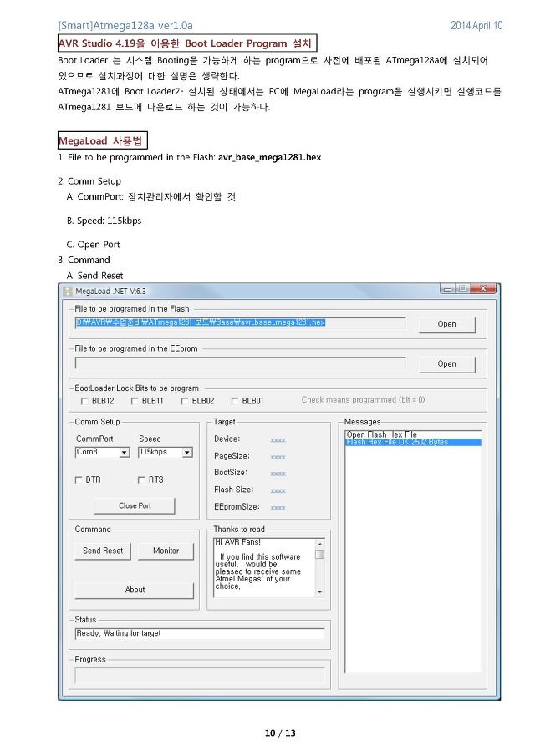The image size is (535, 756).
Task: Click the 'Hi AVR Fans!' text box
Action: click(264, 568)
